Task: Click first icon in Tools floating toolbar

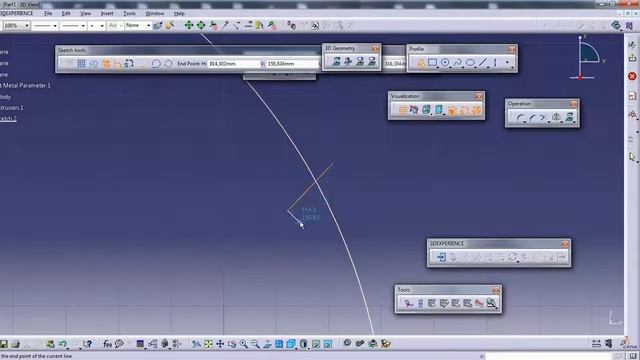Action: click(408, 303)
